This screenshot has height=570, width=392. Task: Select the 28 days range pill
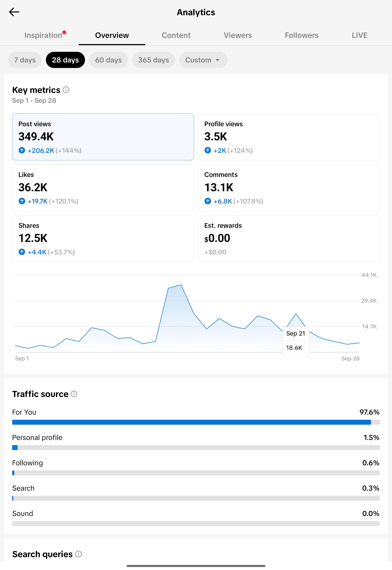click(x=65, y=60)
